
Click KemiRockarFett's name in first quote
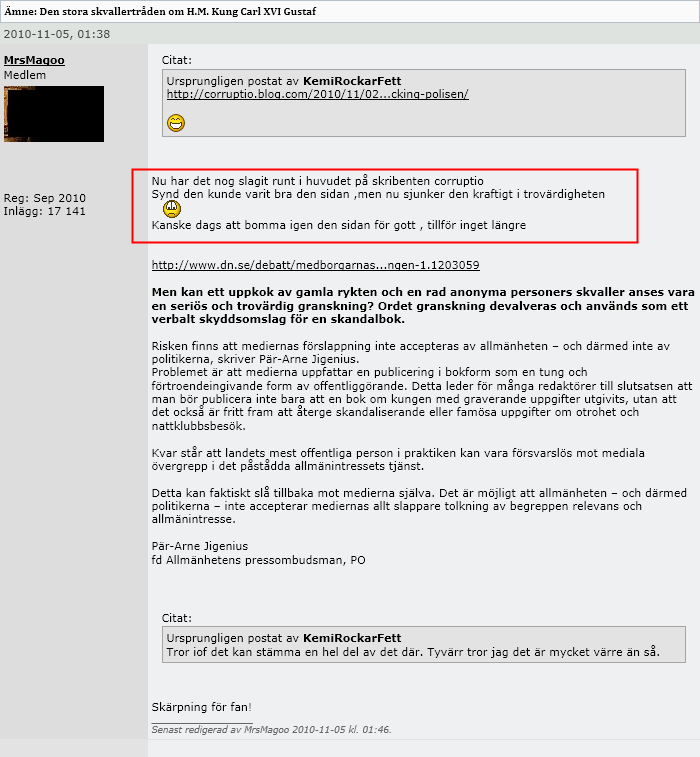click(x=352, y=81)
